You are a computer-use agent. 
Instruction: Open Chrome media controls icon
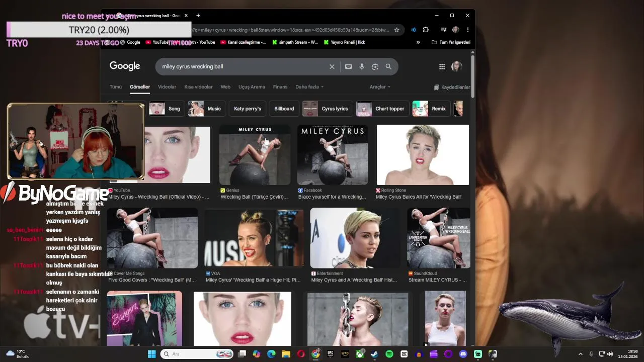point(443,30)
